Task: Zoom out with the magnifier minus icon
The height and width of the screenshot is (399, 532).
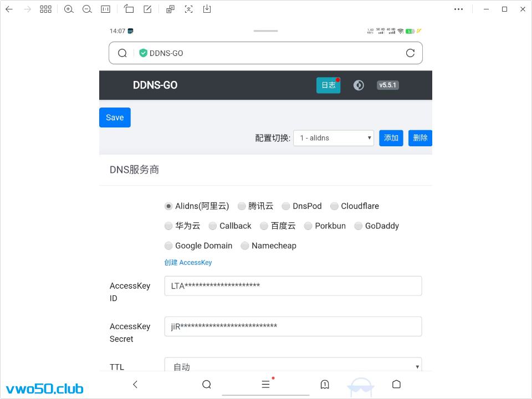Action: coord(87,9)
